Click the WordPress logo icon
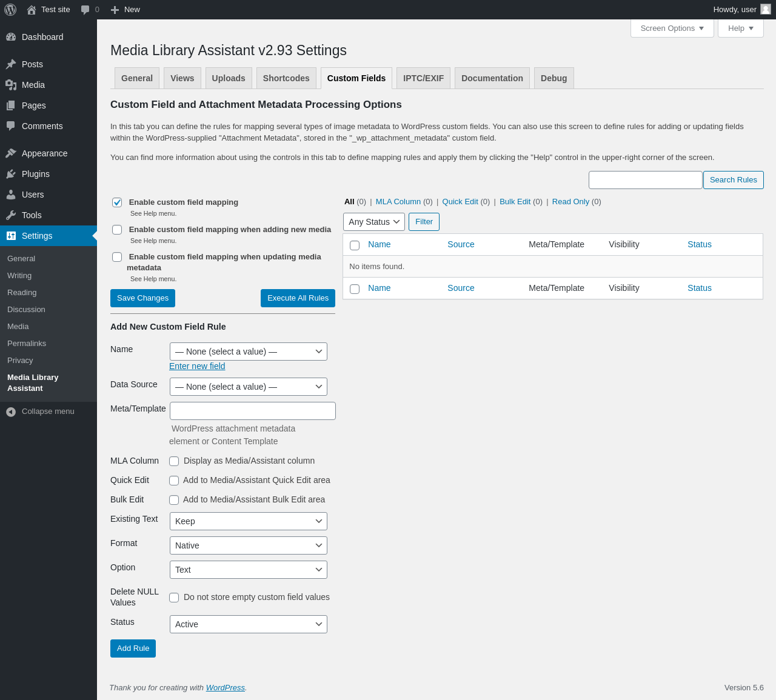This screenshot has height=700, width=776. tap(10, 10)
